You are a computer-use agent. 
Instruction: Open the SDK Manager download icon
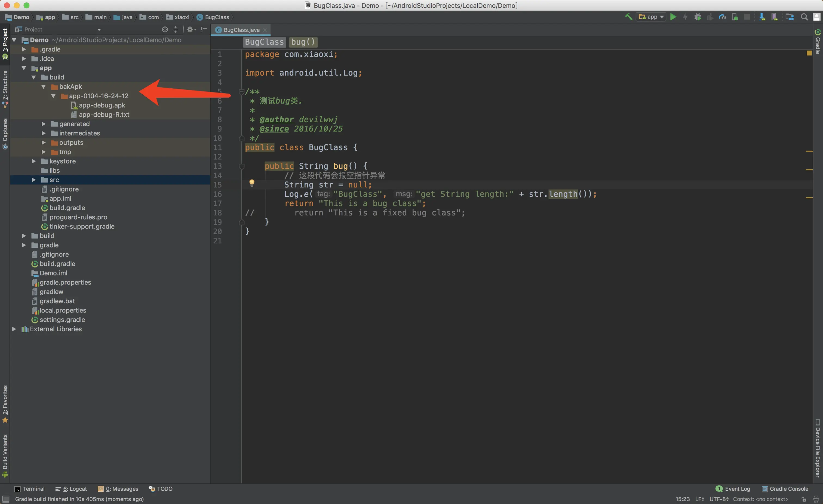click(762, 17)
